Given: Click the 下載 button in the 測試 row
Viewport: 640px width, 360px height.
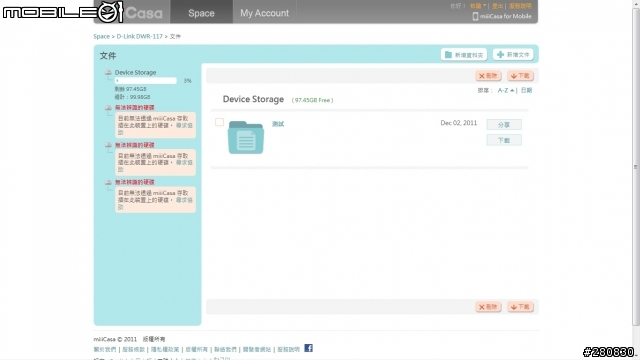Looking at the screenshot, I should 504,140.
